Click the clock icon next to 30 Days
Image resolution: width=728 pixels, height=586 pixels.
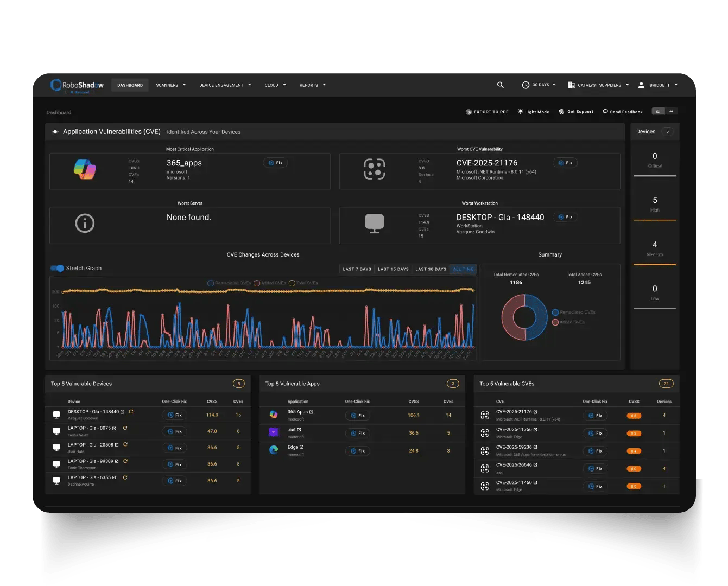524,85
